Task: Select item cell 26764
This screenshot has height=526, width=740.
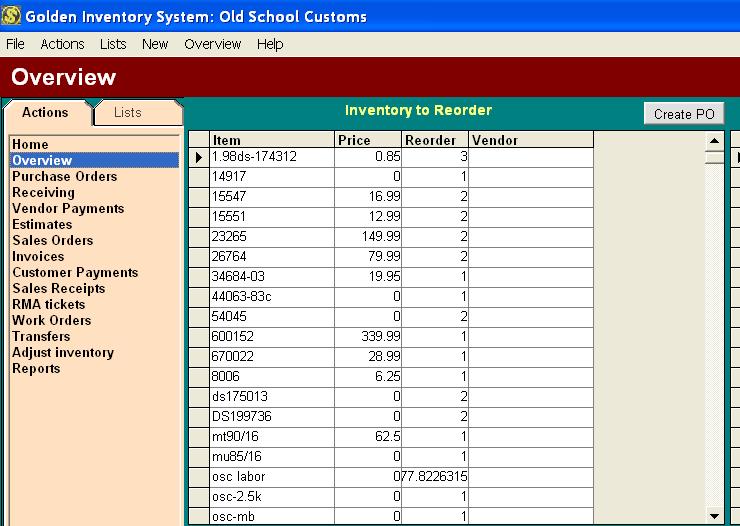Action: click(x=272, y=257)
